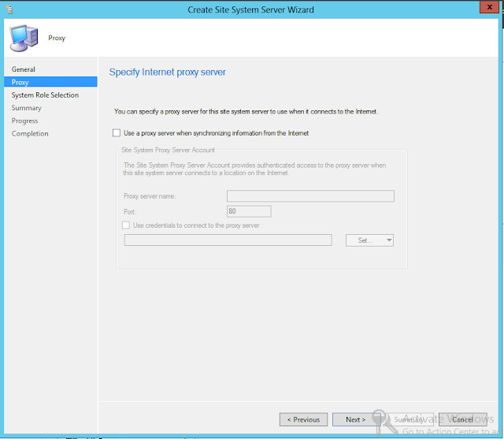The width and height of the screenshot is (504, 439).
Task: Click the Summary button at bottom
Action: [409, 419]
